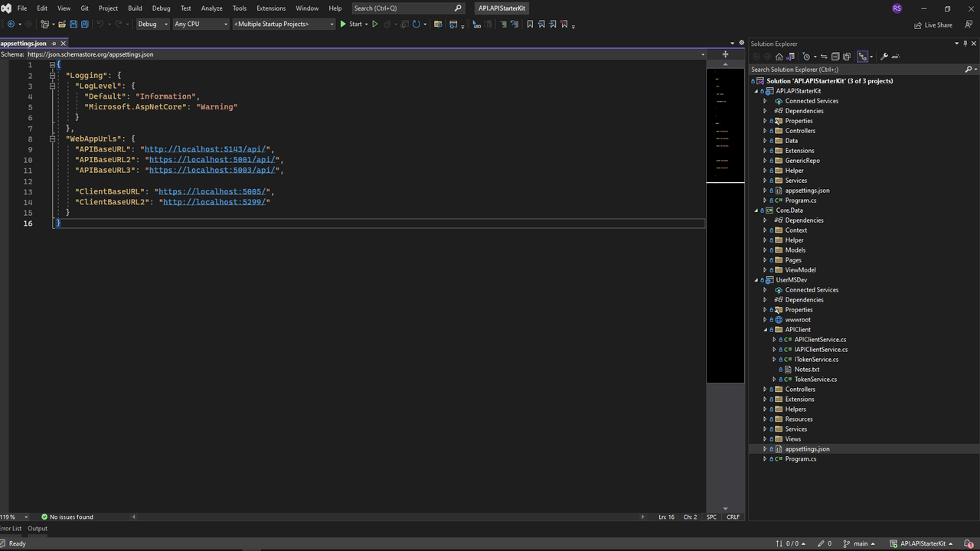Click the Home icon in Solution Explorer
This screenshot has width=980, height=551.
(x=779, y=57)
